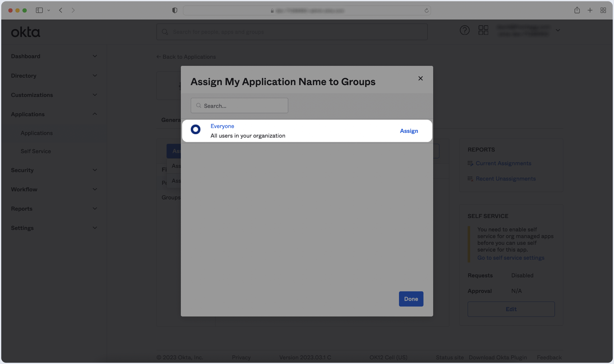Screen dimensions: 614x364
Task: Click the Safari share icon
Action: [x=577, y=10]
